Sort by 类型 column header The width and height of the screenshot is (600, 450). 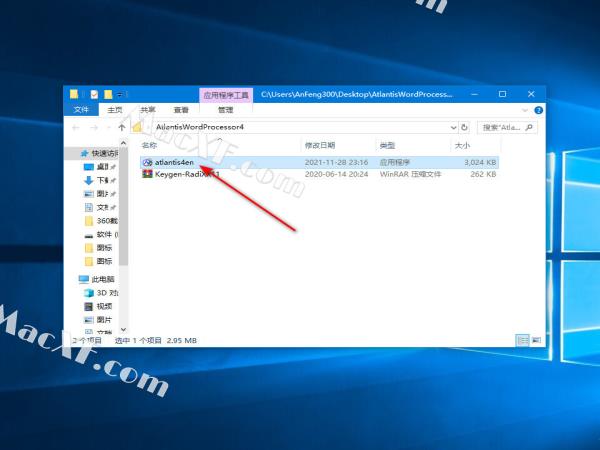pos(387,145)
